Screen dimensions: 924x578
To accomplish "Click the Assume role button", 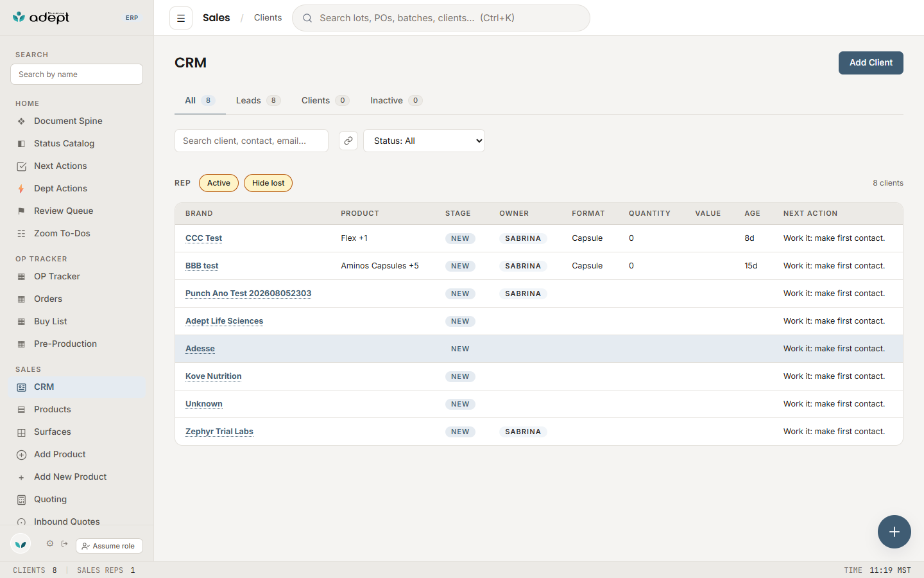I will [109, 546].
